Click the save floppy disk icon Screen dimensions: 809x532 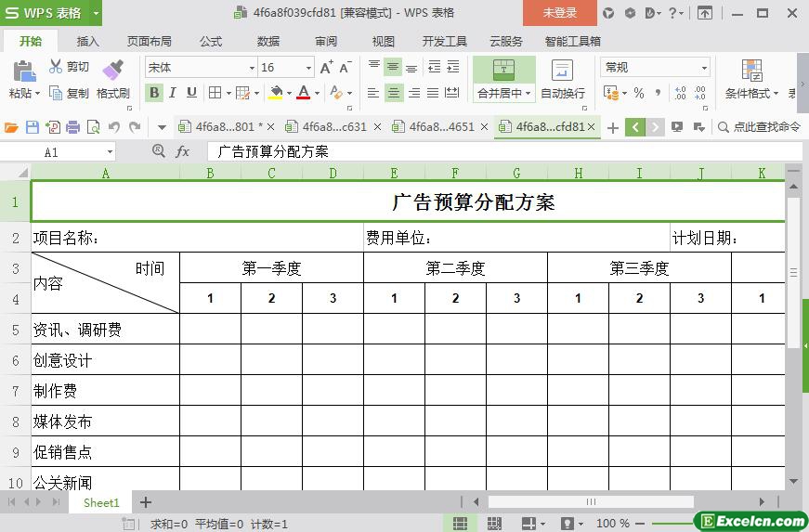coord(32,127)
